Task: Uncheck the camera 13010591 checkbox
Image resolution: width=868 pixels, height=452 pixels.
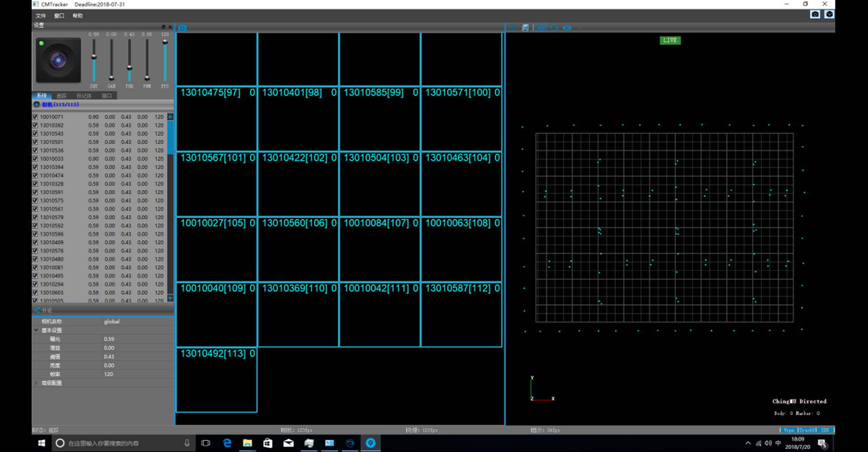Action: (35, 193)
